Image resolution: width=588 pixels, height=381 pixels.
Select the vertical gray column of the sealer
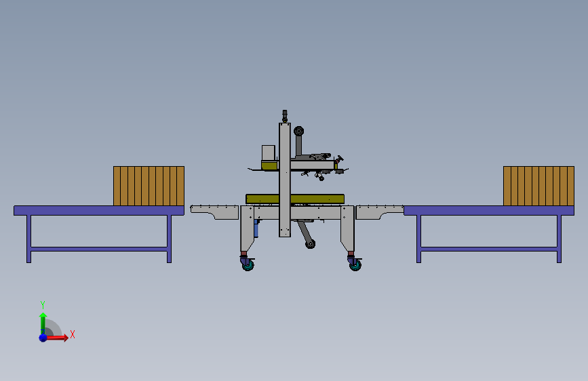click(x=285, y=180)
